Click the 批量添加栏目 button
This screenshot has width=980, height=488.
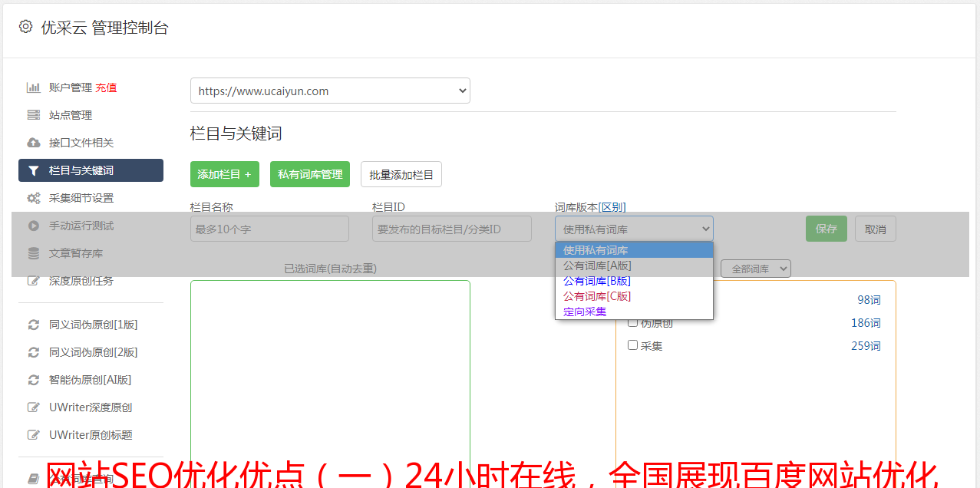[401, 174]
